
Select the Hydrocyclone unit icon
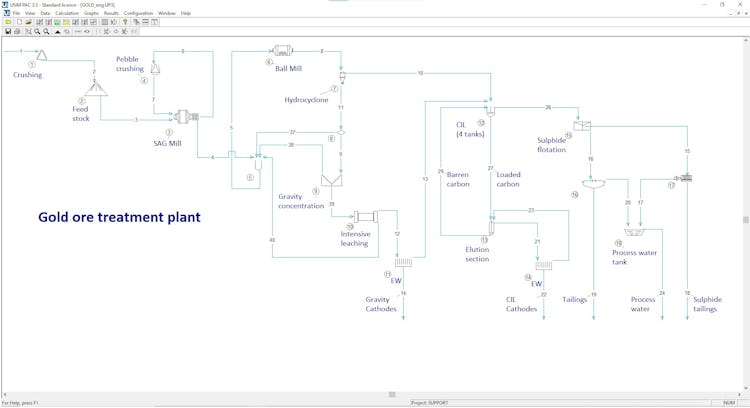point(342,77)
